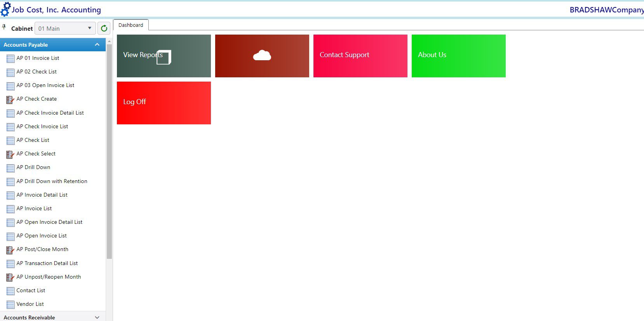Open the View Reports tile
The image size is (644, 321).
coord(164,56)
